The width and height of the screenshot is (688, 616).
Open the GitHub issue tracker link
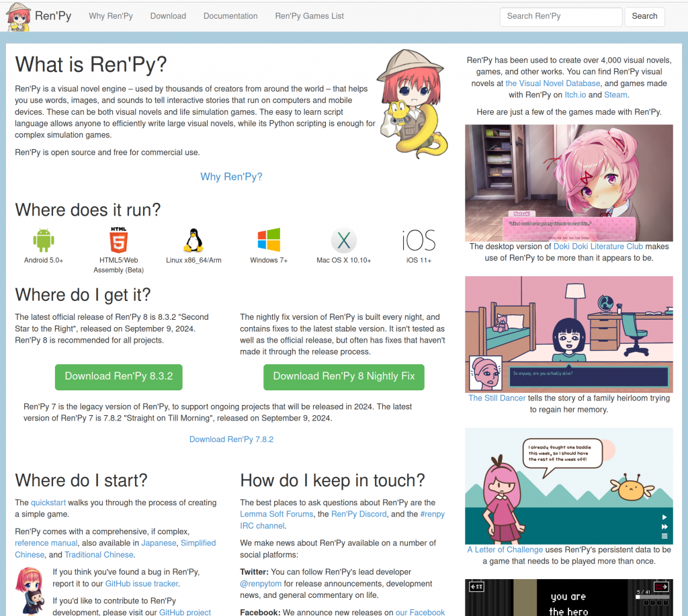pyautogui.click(x=141, y=584)
